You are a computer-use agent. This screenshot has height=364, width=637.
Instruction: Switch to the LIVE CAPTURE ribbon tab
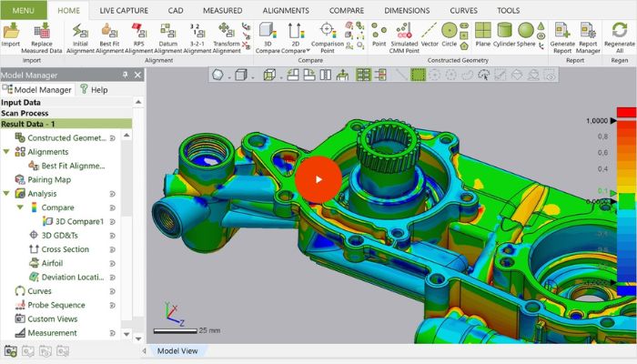pos(126,9)
